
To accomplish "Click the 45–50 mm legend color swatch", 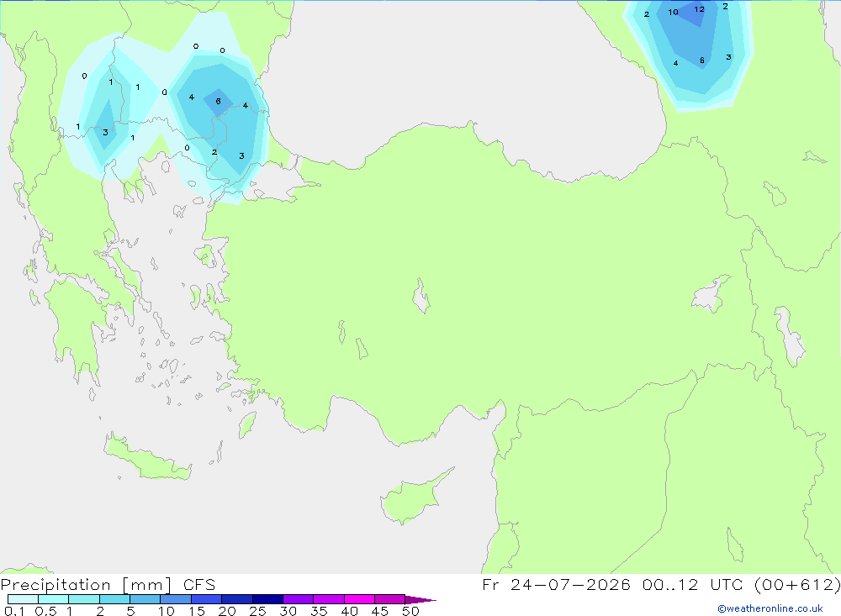I will pos(390,599).
